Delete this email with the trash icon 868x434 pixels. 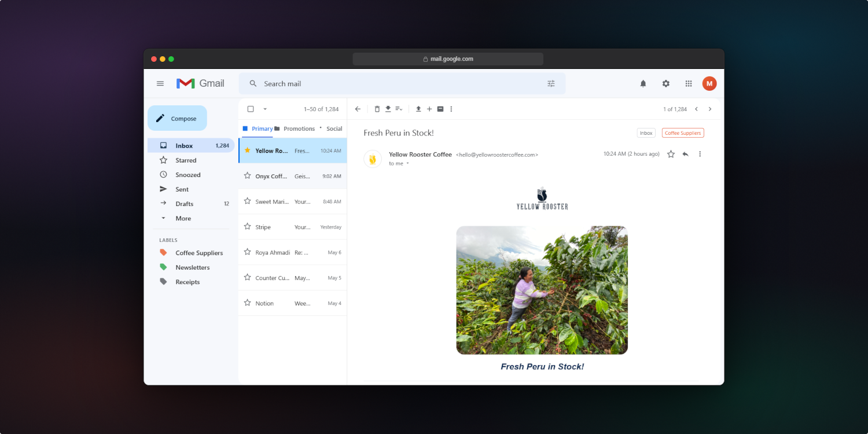coord(377,109)
